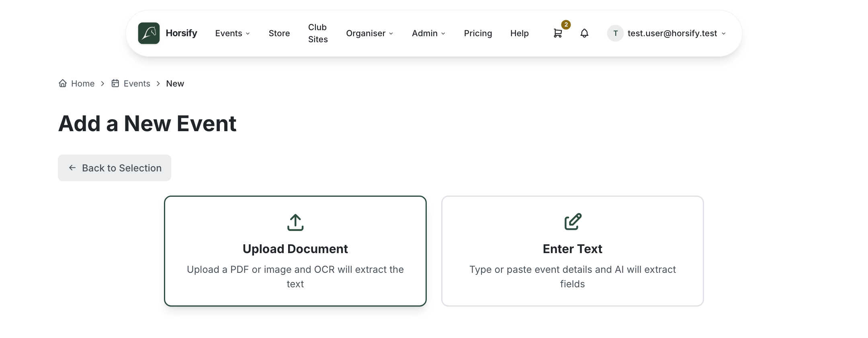
Task: Click the text 'Upload a PDF or image and OCR'
Action: coord(261,270)
